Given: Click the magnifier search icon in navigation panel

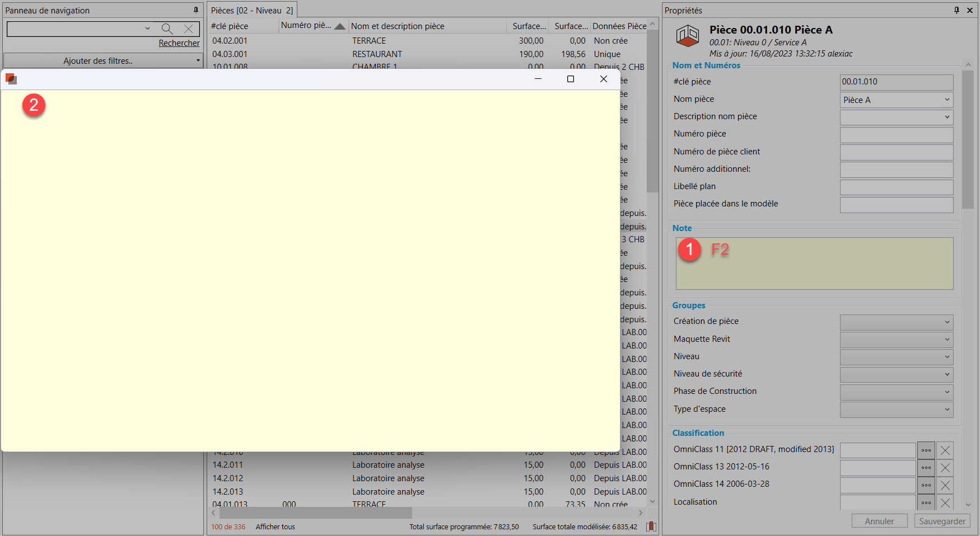Looking at the screenshot, I should (x=167, y=29).
